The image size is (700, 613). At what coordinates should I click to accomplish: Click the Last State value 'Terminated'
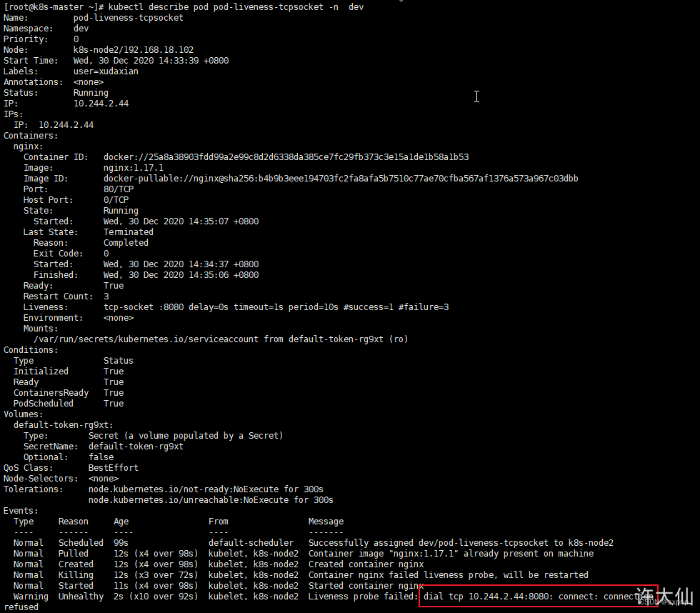pyautogui.click(x=128, y=232)
